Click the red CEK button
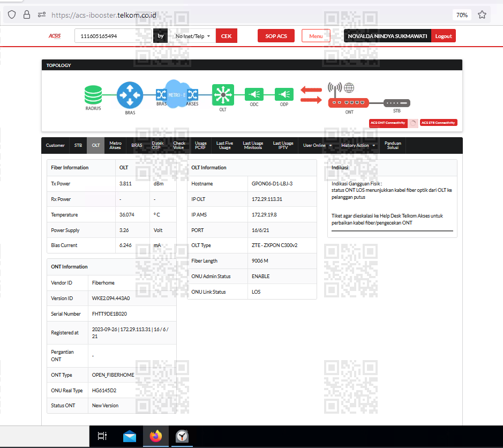This screenshot has width=503, height=448. click(226, 36)
